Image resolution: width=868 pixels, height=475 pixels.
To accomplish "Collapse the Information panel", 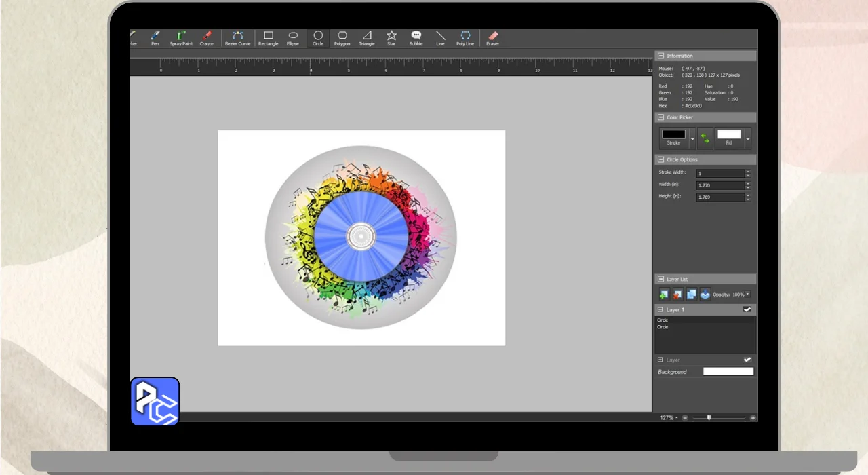I will [x=660, y=56].
